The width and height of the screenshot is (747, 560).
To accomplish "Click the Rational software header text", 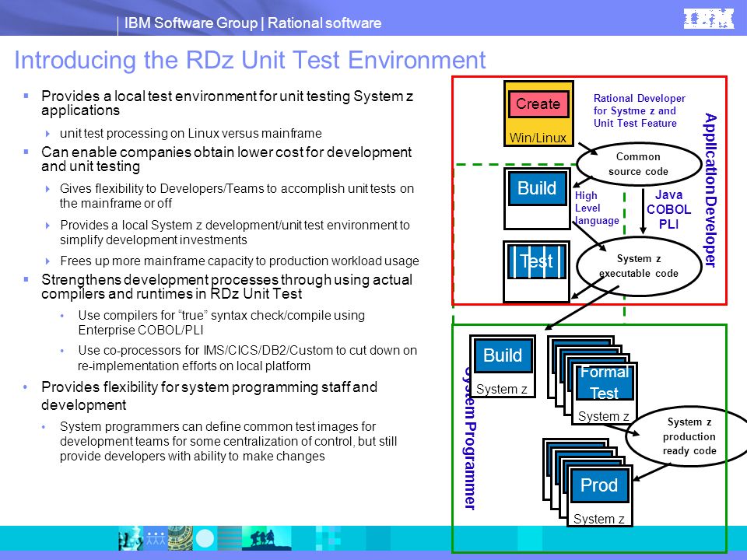I will click(x=324, y=23).
